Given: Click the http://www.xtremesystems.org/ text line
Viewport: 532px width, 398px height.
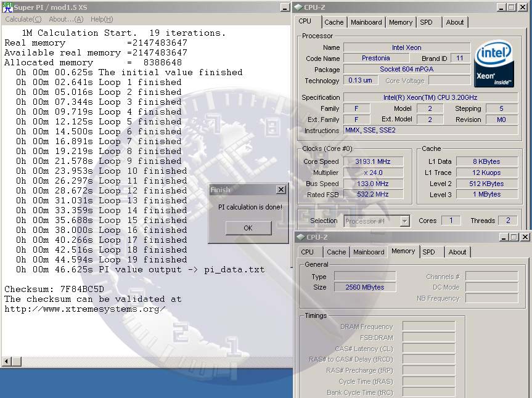Looking at the screenshot, I should point(85,309).
